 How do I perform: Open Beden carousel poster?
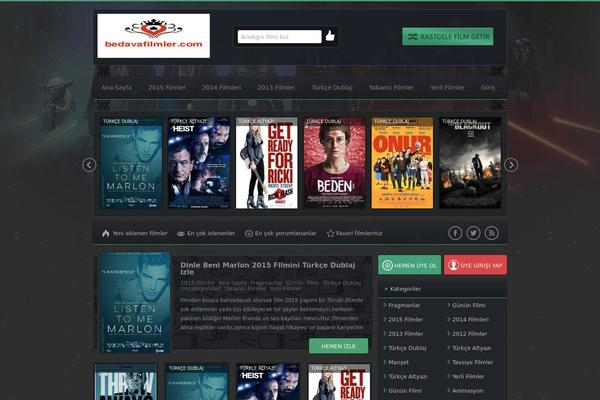[334, 163]
